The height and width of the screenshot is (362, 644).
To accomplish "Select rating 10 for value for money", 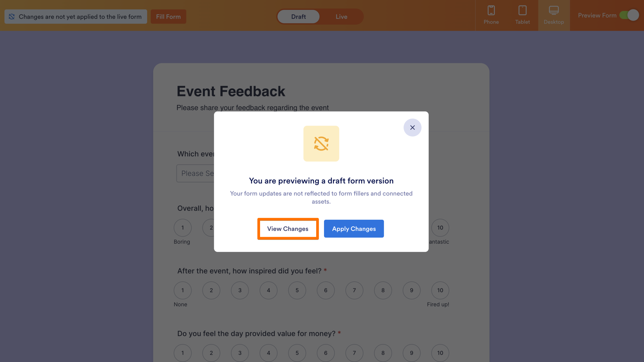I will click(x=440, y=353).
